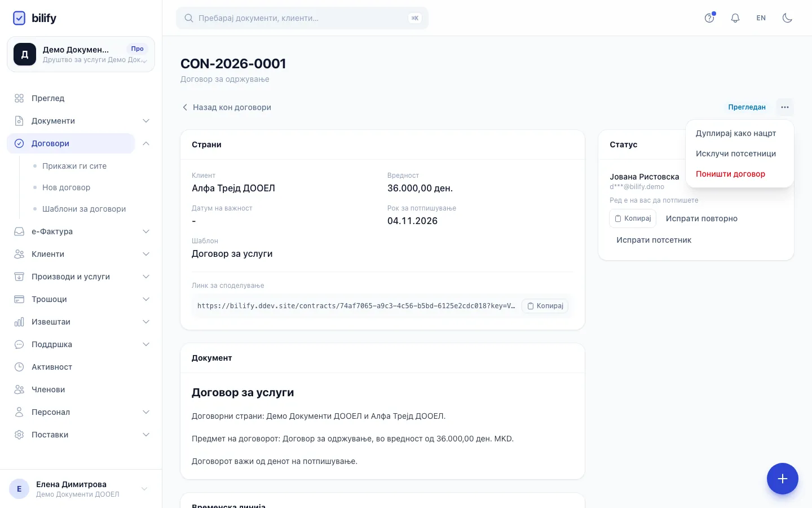Expand the Извештаи chevron
Viewport: 812px width, 508px height.
[x=146, y=322]
